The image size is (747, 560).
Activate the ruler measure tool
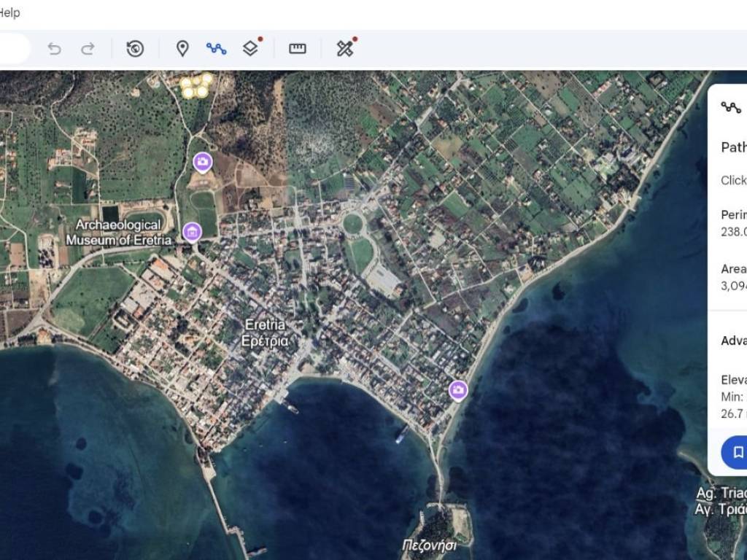point(298,49)
